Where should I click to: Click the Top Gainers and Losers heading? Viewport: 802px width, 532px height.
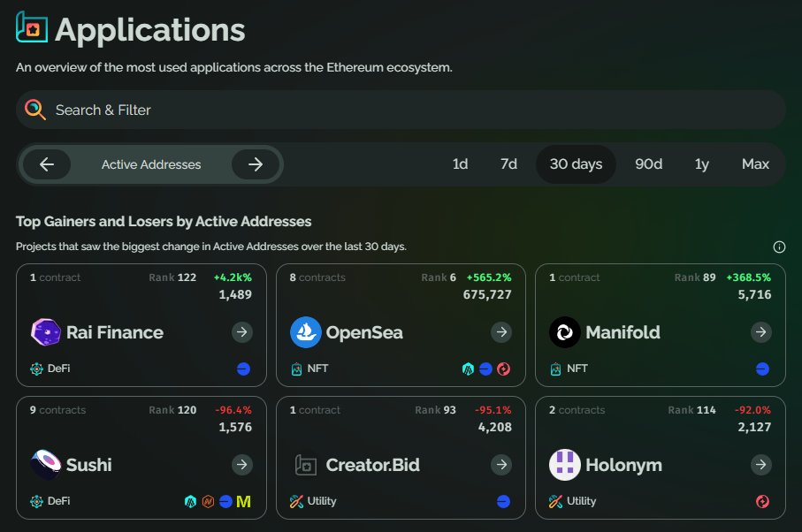click(x=164, y=221)
